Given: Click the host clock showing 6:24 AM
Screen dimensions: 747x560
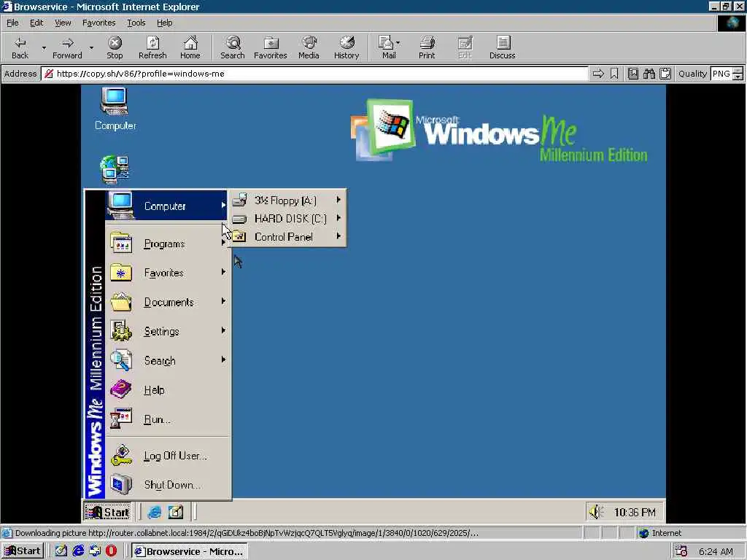Looking at the screenshot, I should pos(715,551).
